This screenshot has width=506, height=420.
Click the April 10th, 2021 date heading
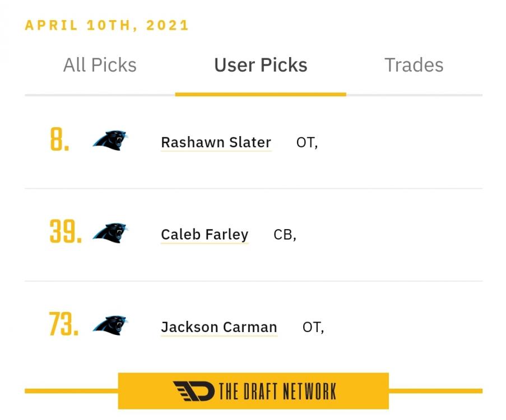pos(107,26)
